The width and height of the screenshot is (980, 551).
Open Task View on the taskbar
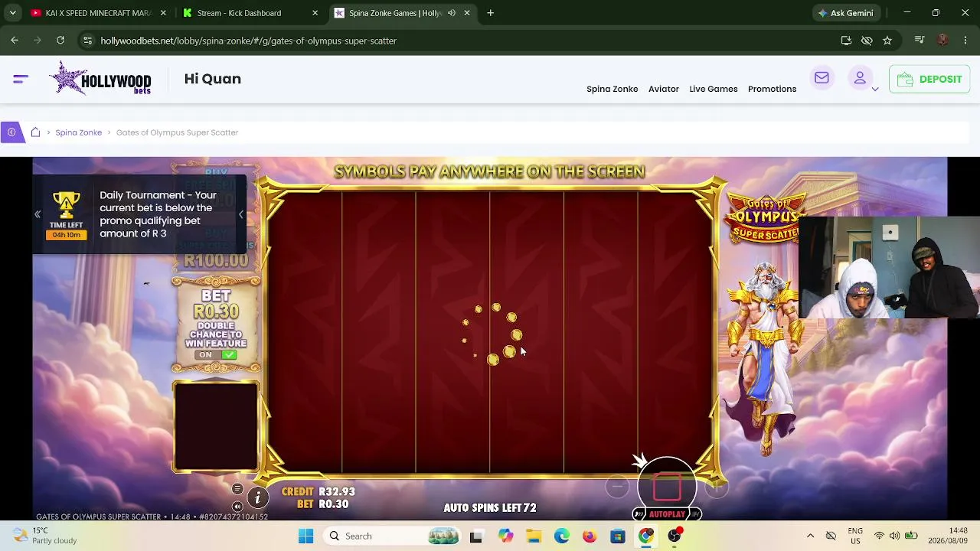point(475,536)
